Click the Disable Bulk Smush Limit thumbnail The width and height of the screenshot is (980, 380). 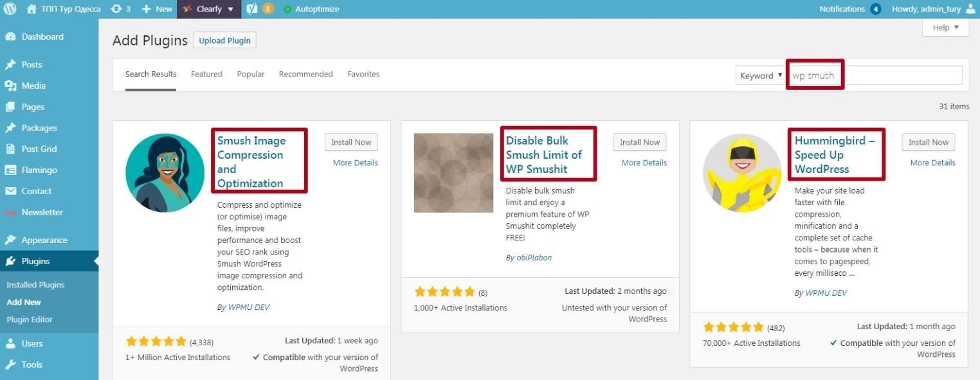pyautogui.click(x=454, y=173)
